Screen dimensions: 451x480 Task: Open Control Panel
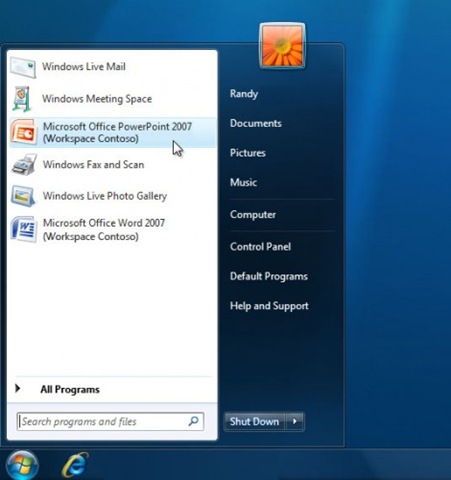pyautogui.click(x=260, y=247)
